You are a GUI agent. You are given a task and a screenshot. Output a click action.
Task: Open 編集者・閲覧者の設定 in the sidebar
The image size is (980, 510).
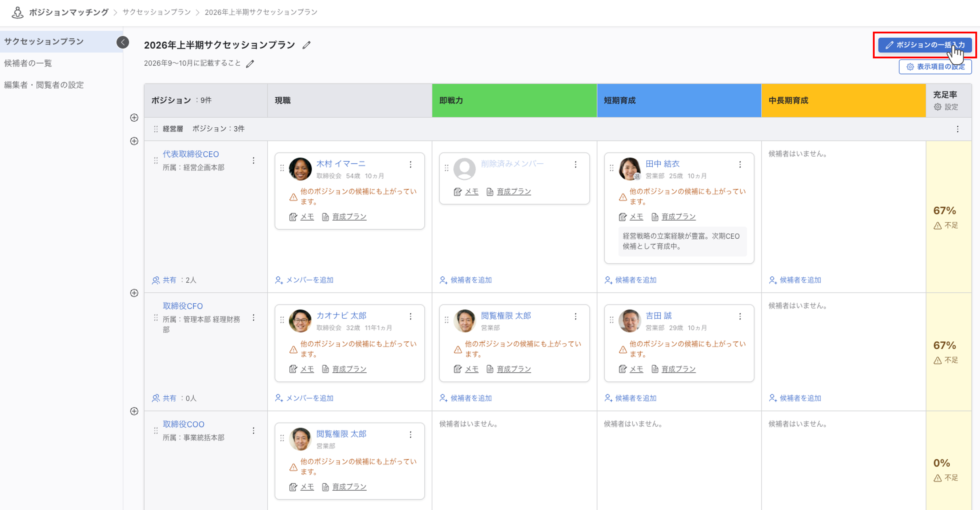[x=44, y=85]
